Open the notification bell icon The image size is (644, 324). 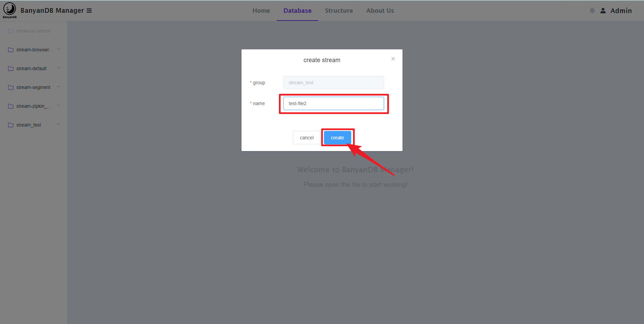pos(592,11)
